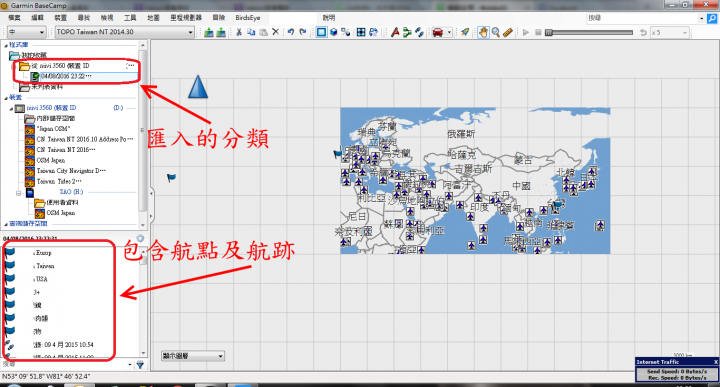
Task: Select Taiwan City Navigator map entry
Action: 71,171
